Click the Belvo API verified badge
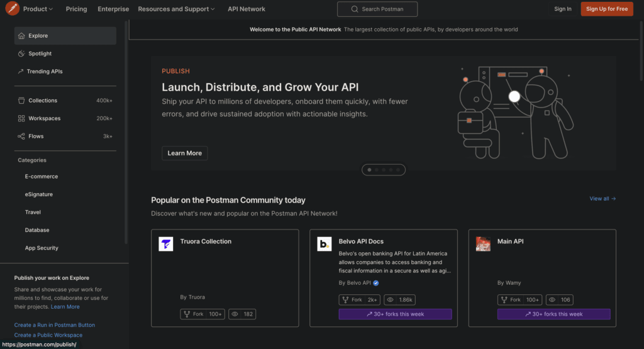 [x=376, y=283]
